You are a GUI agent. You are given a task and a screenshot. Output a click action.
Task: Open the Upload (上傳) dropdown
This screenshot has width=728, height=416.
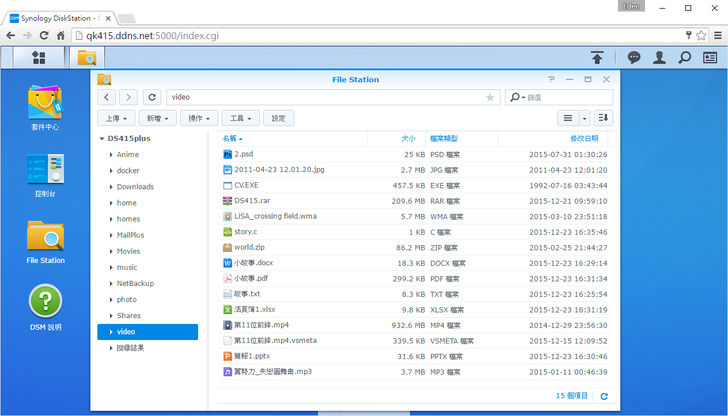coord(117,118)
